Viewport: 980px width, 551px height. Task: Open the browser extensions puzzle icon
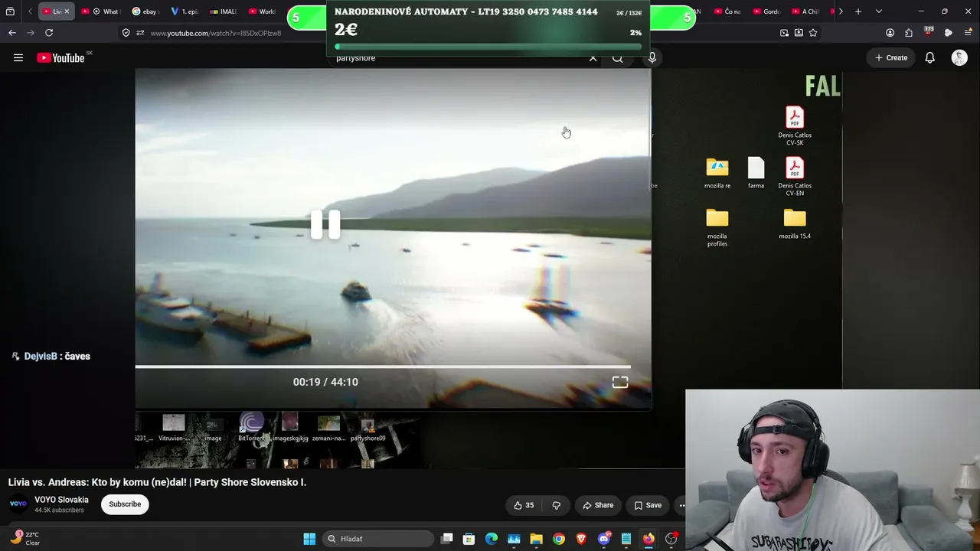909,33
